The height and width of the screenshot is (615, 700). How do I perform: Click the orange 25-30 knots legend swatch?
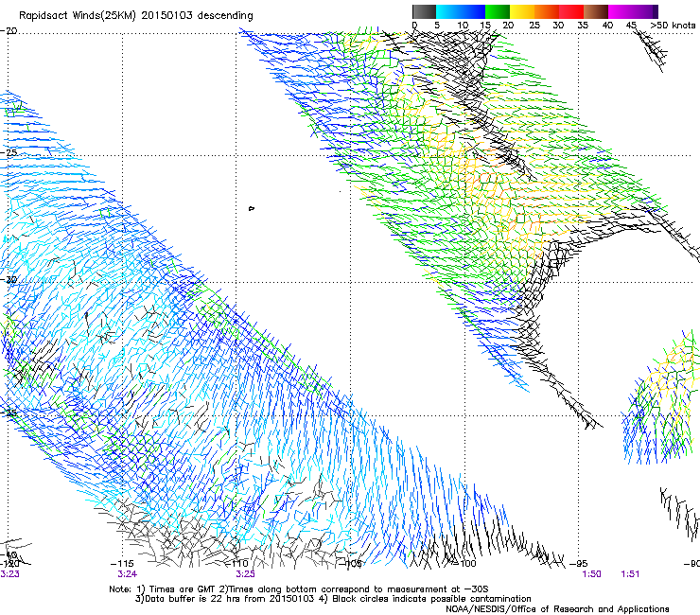click(x=547, y=11)
